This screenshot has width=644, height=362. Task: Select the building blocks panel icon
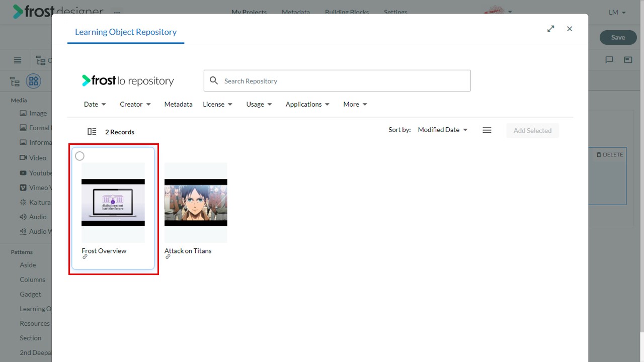coord(34,81)
